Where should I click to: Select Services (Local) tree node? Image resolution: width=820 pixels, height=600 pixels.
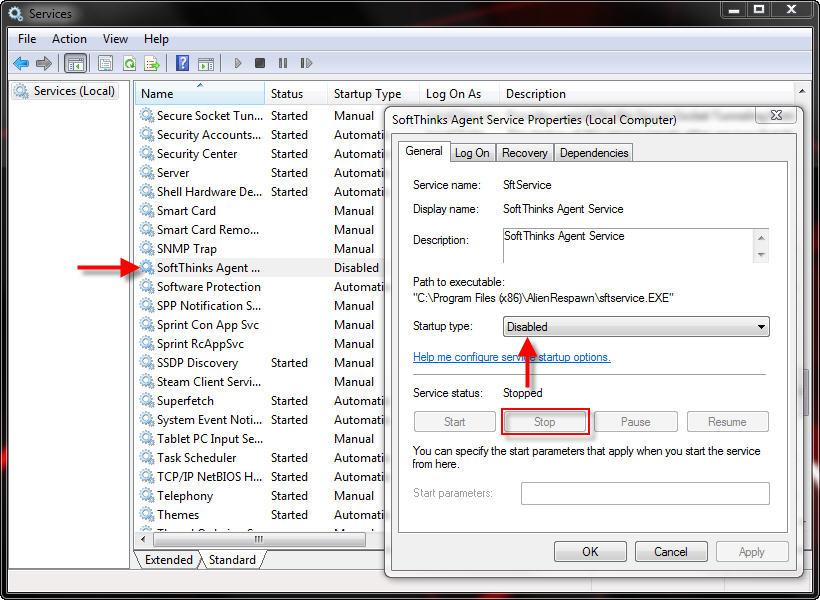[x=65, y=90]
